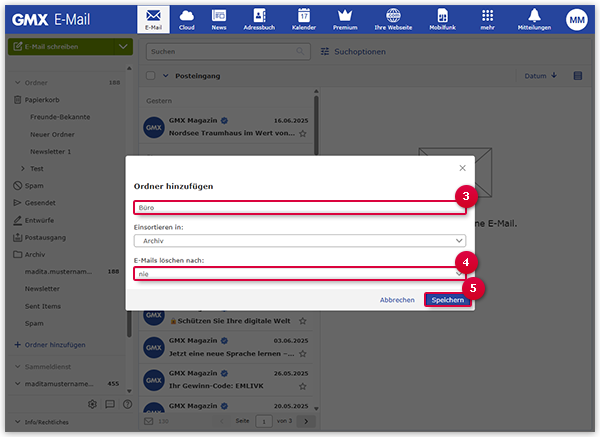The width and height of the screenshot is (600, 437).
Task: Expand the selection chevron next to Posteingang
Action: [165, 76]
